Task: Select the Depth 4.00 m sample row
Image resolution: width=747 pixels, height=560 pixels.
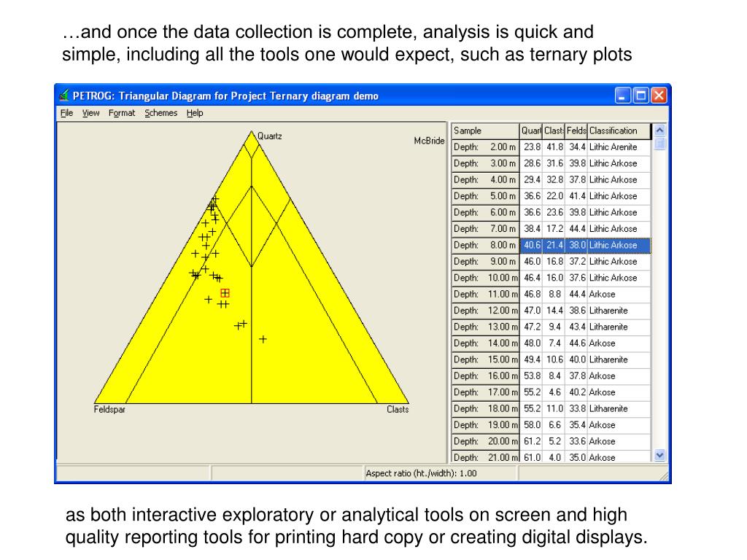Action: click(x=551, y=179)
